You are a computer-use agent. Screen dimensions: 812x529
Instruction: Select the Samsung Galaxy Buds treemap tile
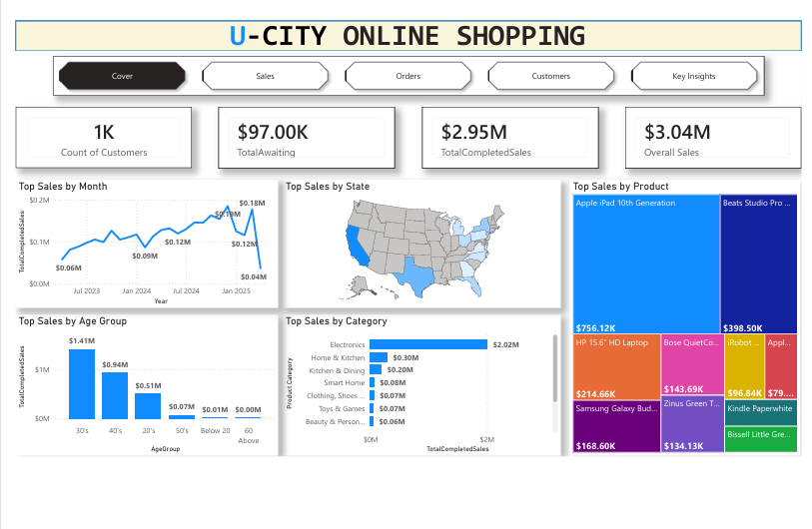[x=616, y=426]
